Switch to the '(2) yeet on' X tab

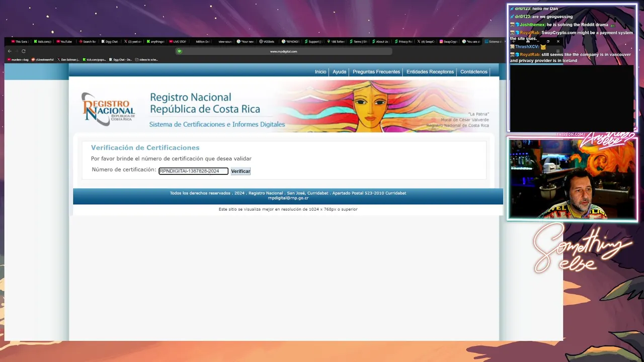[x=132, y=42]
